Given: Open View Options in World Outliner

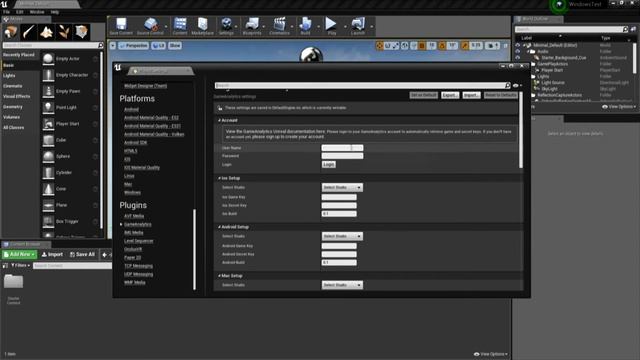Looking at the screenshot, I should click(619, 107).
